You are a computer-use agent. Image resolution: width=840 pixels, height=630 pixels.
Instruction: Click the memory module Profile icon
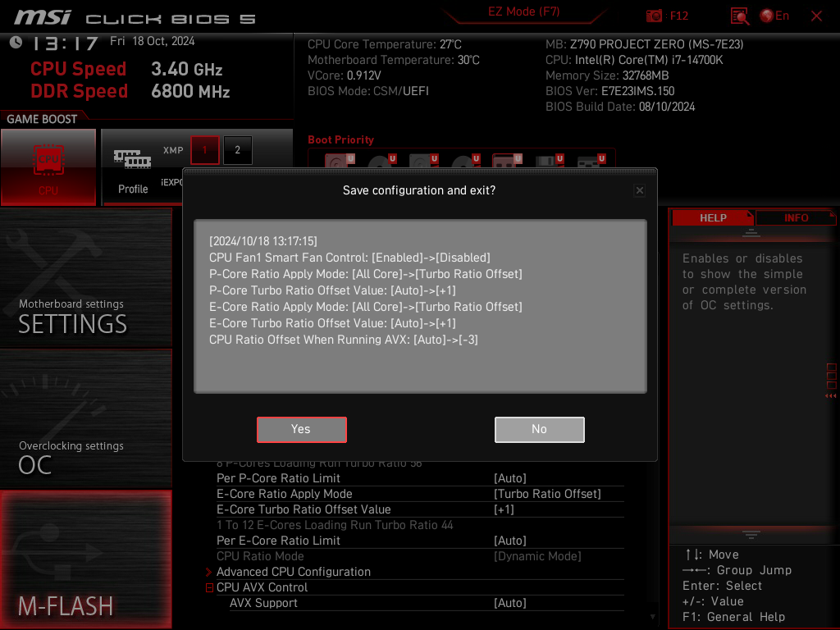(132, 159)
